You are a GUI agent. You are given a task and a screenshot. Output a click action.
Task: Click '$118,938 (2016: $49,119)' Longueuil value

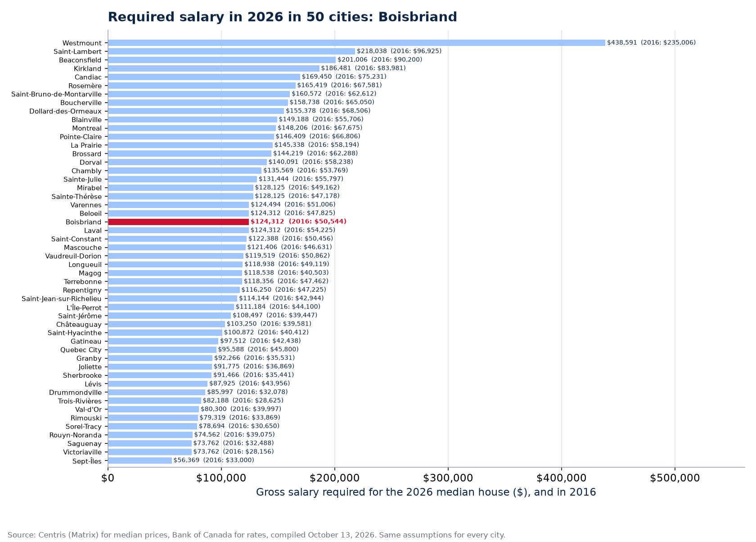click(287, 264)
